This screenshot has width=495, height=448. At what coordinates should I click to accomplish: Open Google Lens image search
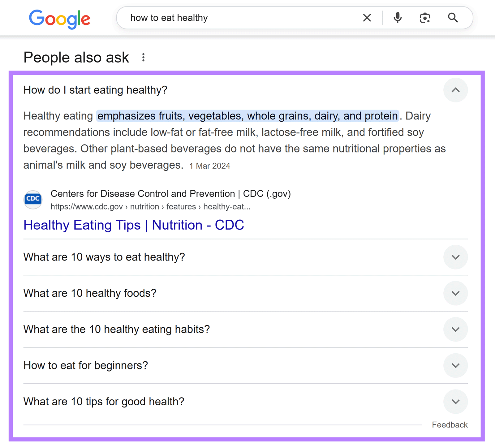(x=425, y=18)
